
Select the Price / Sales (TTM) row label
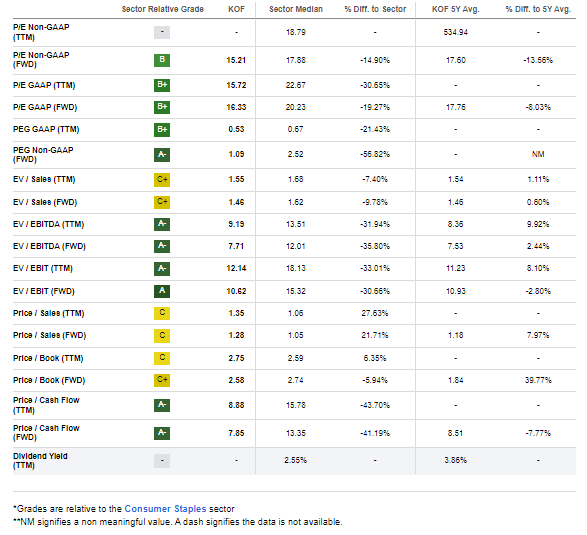pyautogui.click(x=48, y=313)
